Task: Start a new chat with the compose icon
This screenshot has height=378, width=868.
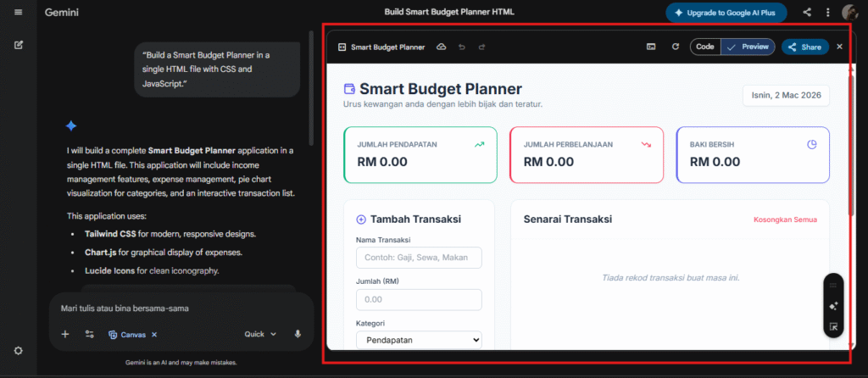Action: point(19,44)
